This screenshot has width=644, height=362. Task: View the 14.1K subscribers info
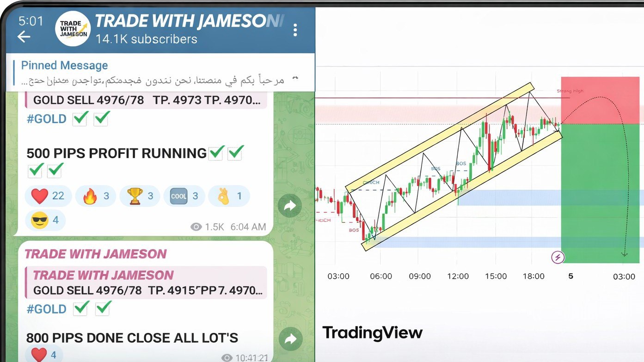[147, 39]
